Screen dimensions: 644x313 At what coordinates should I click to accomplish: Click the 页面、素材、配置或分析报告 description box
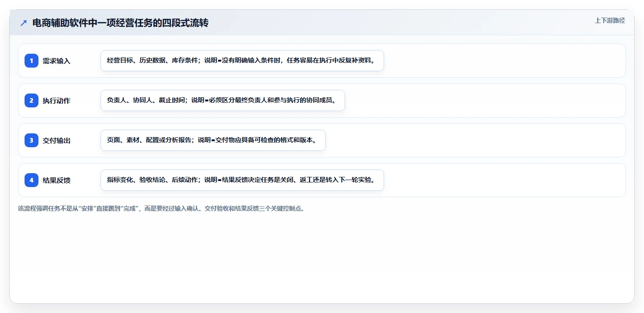213,140
